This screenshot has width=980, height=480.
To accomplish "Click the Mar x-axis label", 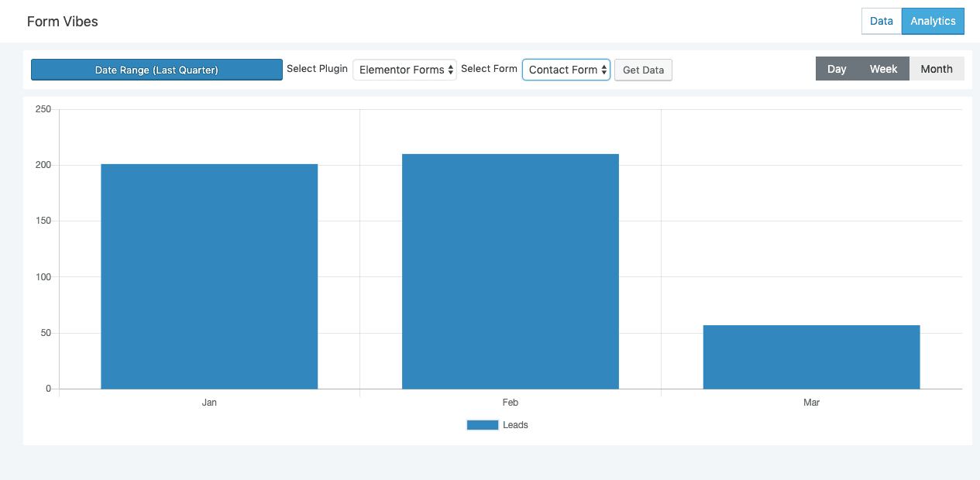I will click(811, 403).
